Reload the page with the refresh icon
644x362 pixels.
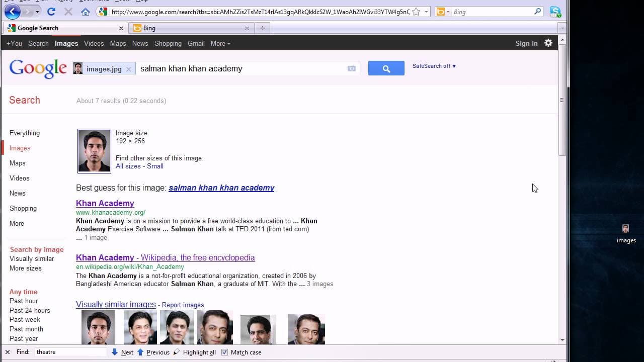(x=51, y=12)
